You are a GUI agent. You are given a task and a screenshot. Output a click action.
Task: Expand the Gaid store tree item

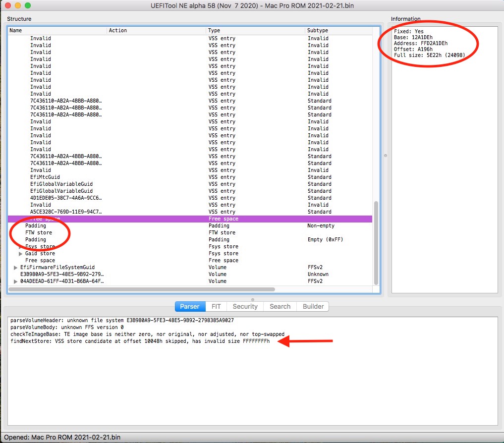pos(21,254)
